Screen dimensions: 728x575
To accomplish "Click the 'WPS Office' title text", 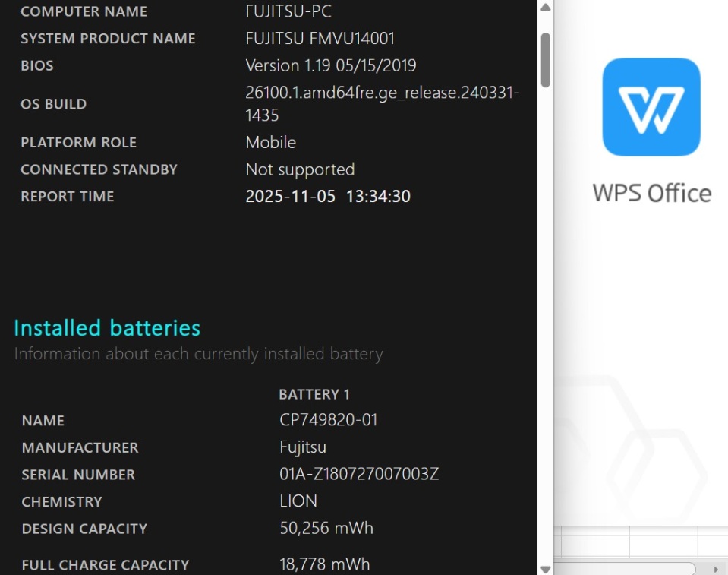I will (652, 193).
